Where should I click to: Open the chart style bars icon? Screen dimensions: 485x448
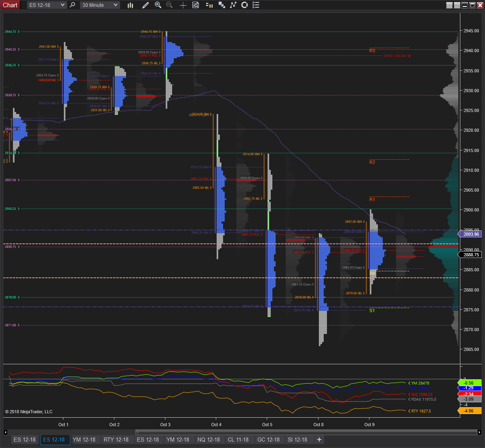click(130, 5)
